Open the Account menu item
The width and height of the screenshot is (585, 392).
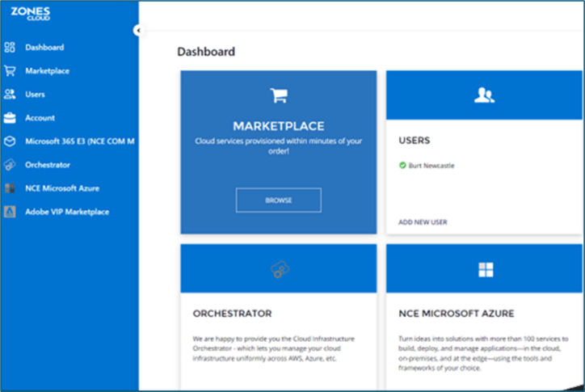click(x=40, y=118)
